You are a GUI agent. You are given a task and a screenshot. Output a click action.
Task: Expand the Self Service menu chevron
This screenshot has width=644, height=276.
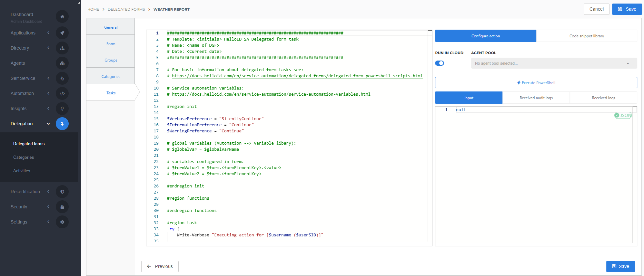(48, 78)
